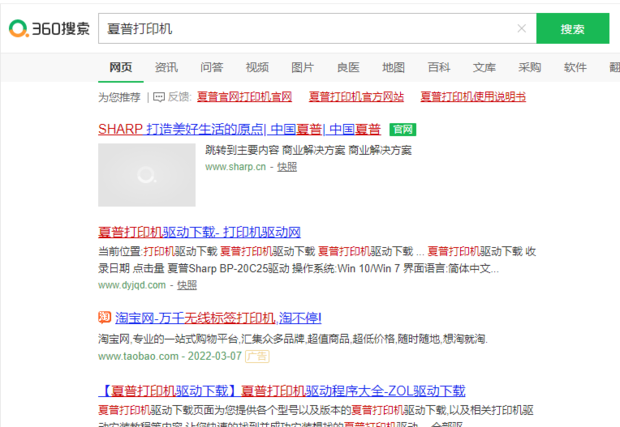Open suggestion 夏普官网打印机官网
This screenshot has width=620, height=427.
coord(244,96)
